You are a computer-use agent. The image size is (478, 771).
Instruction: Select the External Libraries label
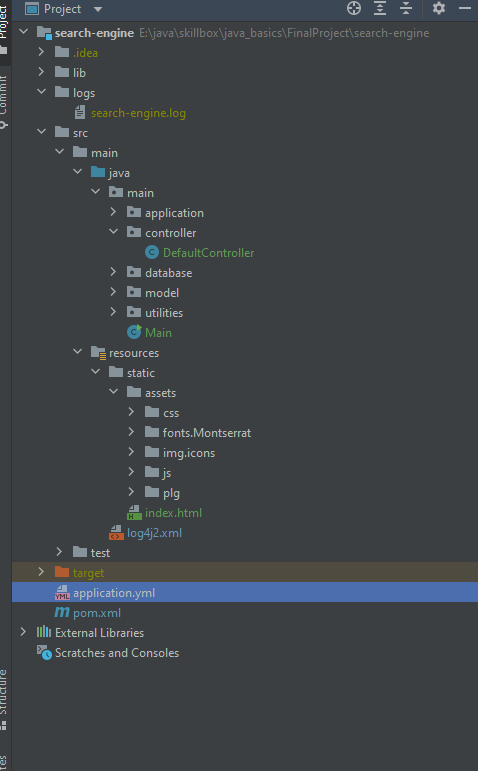tap(99, 633)
